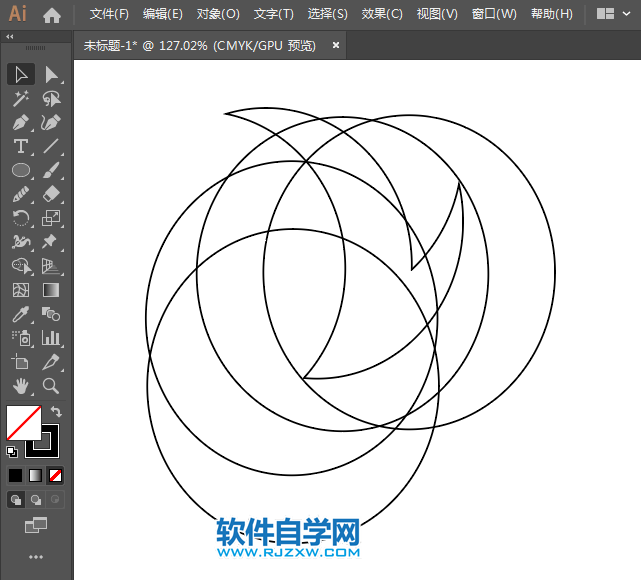
Task: Pick the Ellipse tool
Action: (x=21, y=170)
